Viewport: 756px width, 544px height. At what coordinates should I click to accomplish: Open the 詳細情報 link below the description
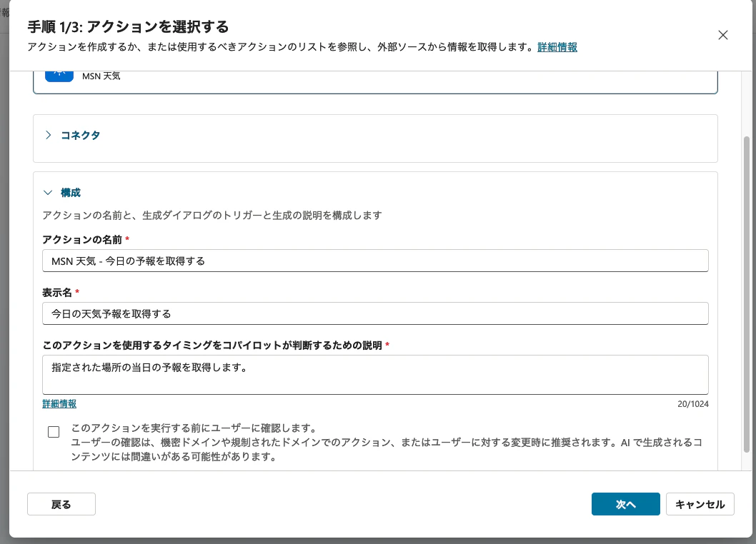tap(59, 404)
